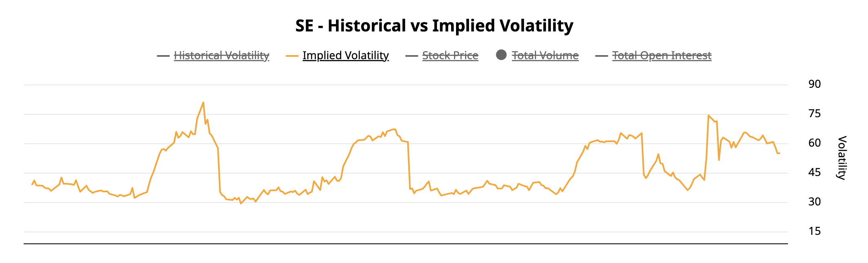
Task: Click the 15 label on the volatility axis
Action: [x=814, y=231]
